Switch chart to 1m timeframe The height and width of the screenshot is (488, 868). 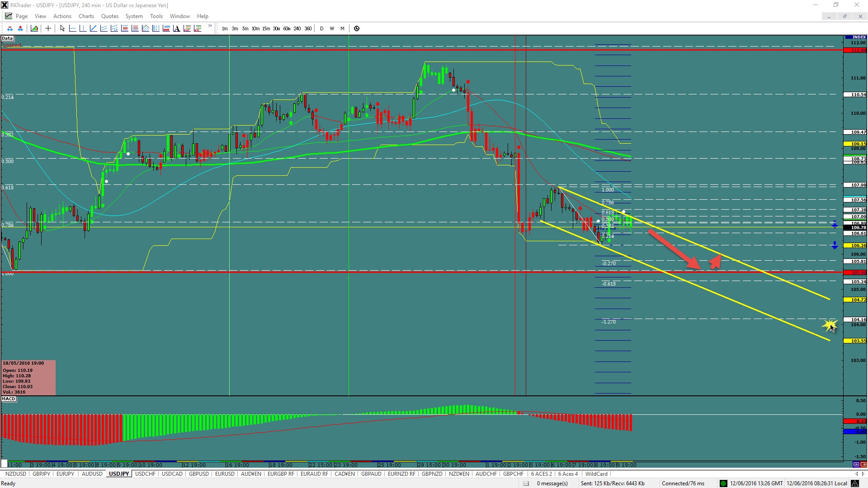click(x=225, y=28)
